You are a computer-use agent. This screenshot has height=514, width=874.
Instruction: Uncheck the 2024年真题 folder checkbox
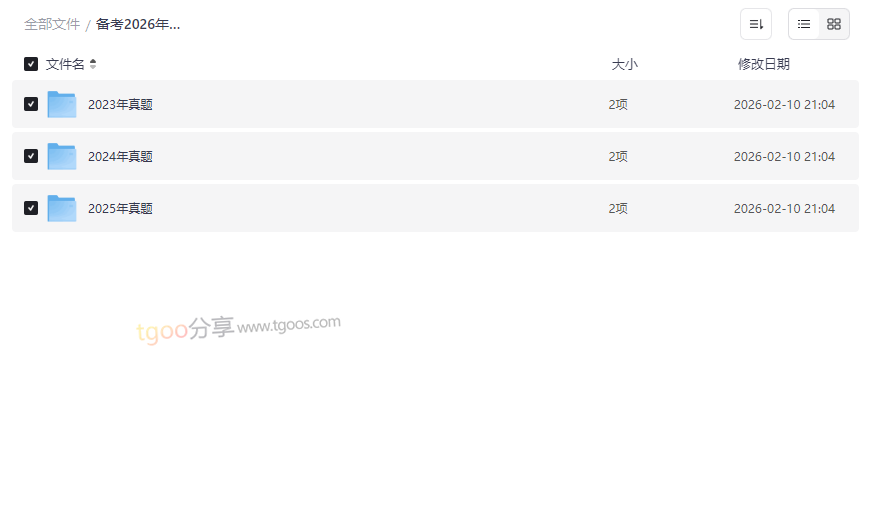tap(31, 156)
